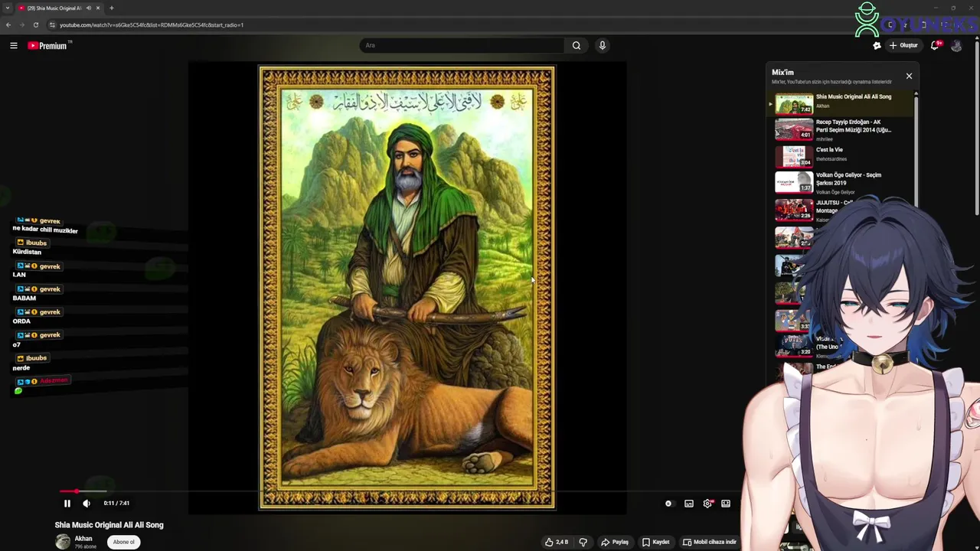Click chat message 'Kürdistan'

tap(27, 252)
